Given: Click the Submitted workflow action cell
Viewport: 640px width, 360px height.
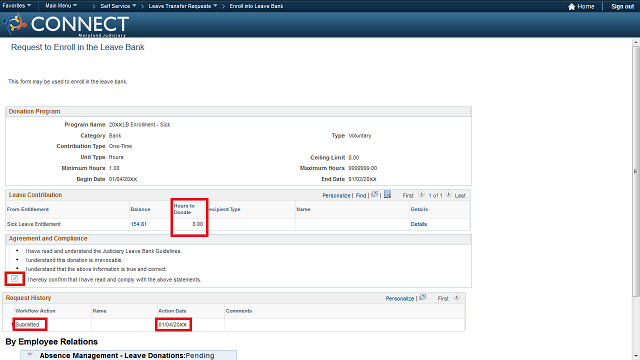Looking at the screenshot, I should coord(27,324).
